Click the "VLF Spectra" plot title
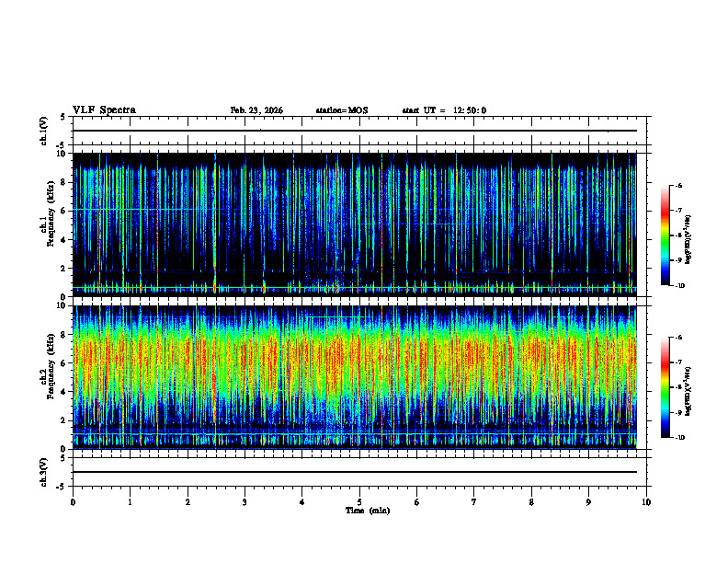The height and width of the screenshot is (563, 728). click(x=104, y=110)
